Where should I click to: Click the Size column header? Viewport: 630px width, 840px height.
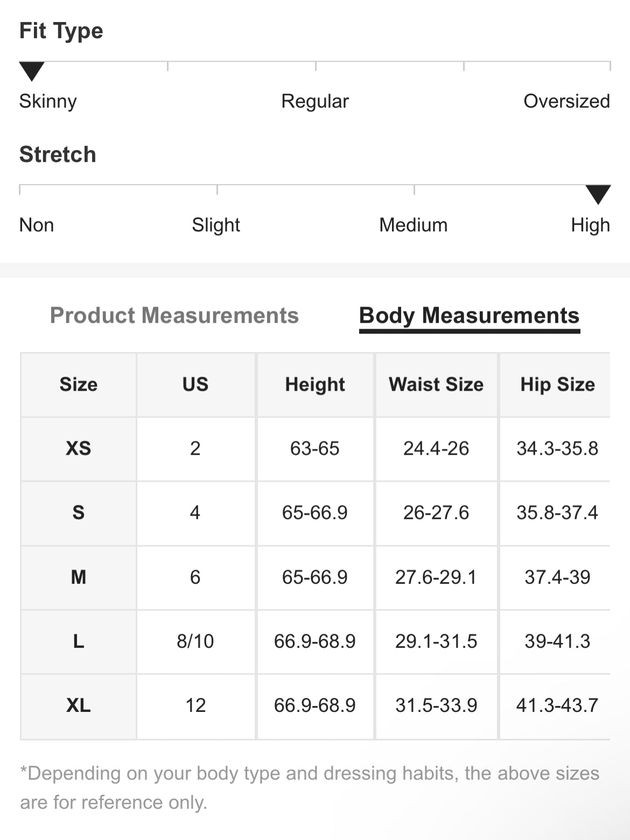(79, 384)
